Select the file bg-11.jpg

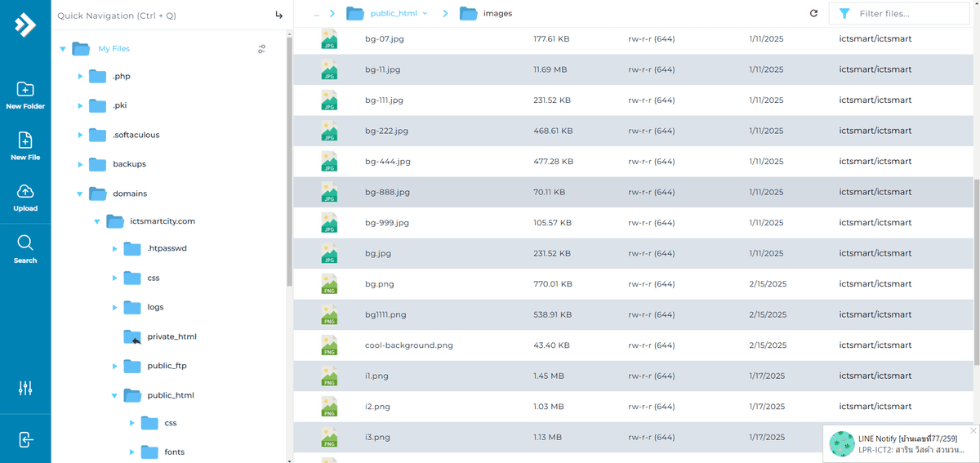pyautogui.click(x=382, y=69)
